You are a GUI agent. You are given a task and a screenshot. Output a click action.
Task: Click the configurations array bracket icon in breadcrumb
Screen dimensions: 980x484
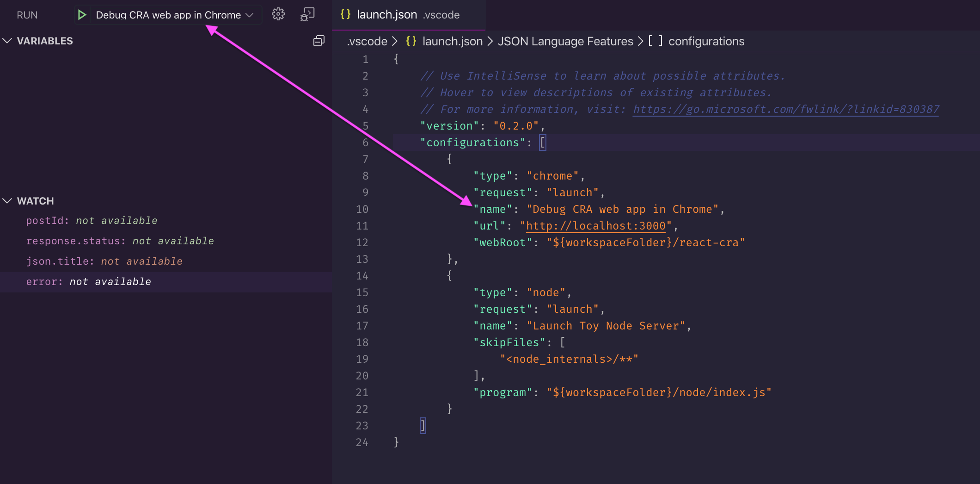click(655, 41)
